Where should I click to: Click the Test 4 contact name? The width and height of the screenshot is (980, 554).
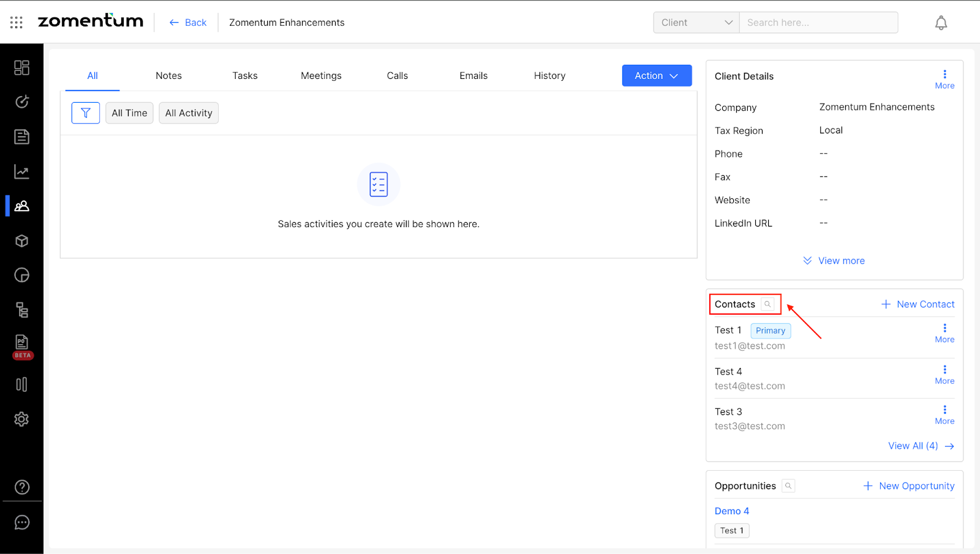(728, 372)
